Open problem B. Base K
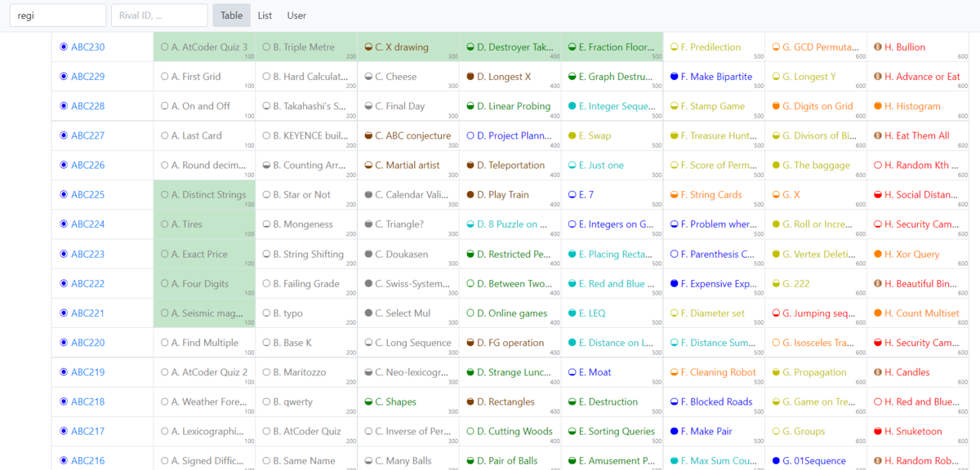 pos(292,343)
